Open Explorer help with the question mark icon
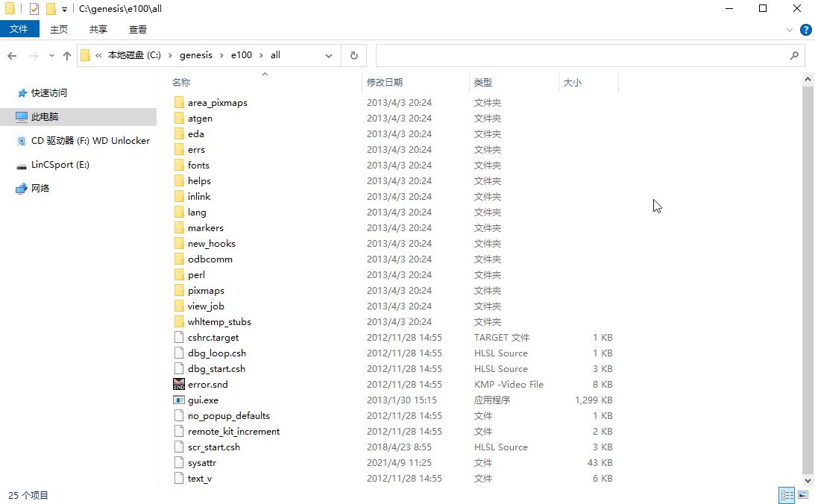This screenshot has height=504, width=815. [x=806, y=30]
